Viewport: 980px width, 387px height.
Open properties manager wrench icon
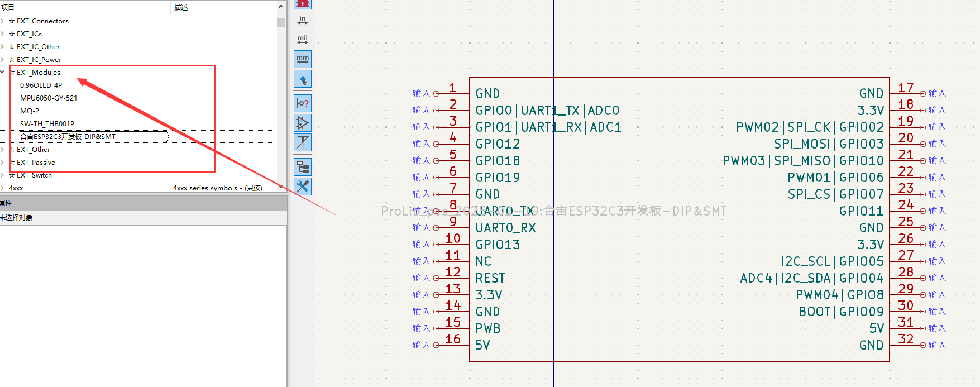302,186
